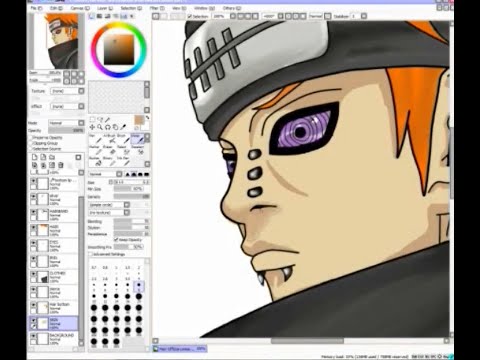Choose the sharpest brush edge shape
This screenshot has width=480, height=360.
pos(127,174)
